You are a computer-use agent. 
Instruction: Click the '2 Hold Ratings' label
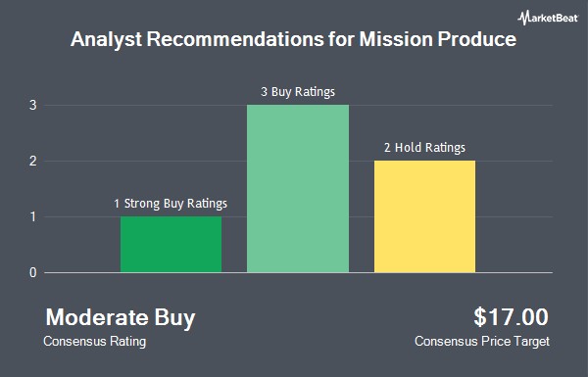(x=424, y=148)
